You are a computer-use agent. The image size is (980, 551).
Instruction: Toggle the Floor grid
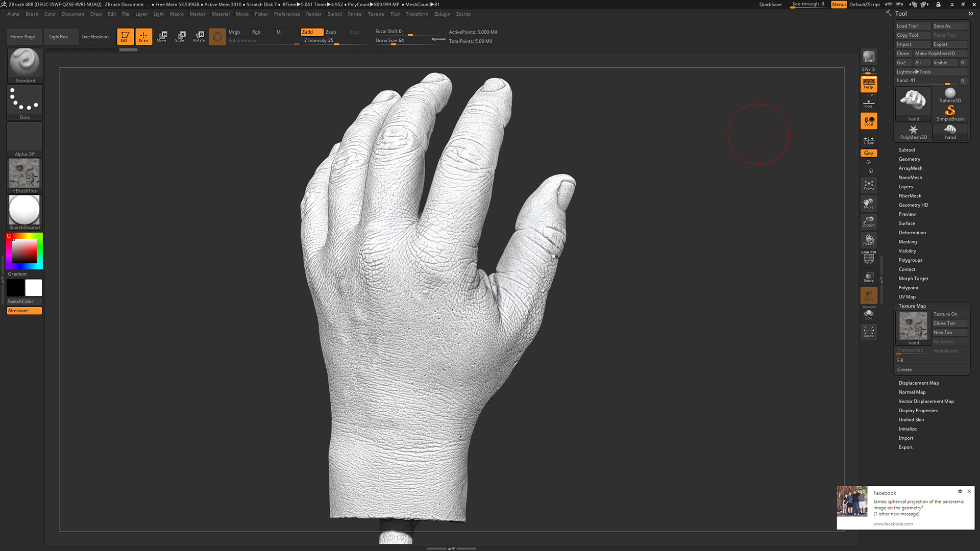[x=868, y=104]
